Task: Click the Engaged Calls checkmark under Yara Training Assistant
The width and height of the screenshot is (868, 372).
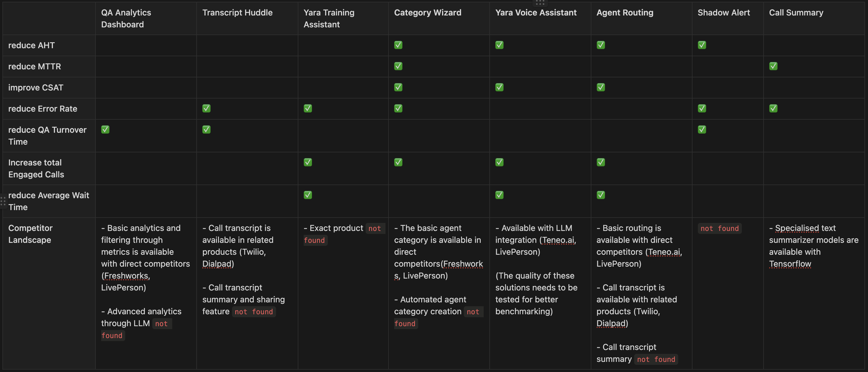Action: pyautogui.click(x=308, y=162)
